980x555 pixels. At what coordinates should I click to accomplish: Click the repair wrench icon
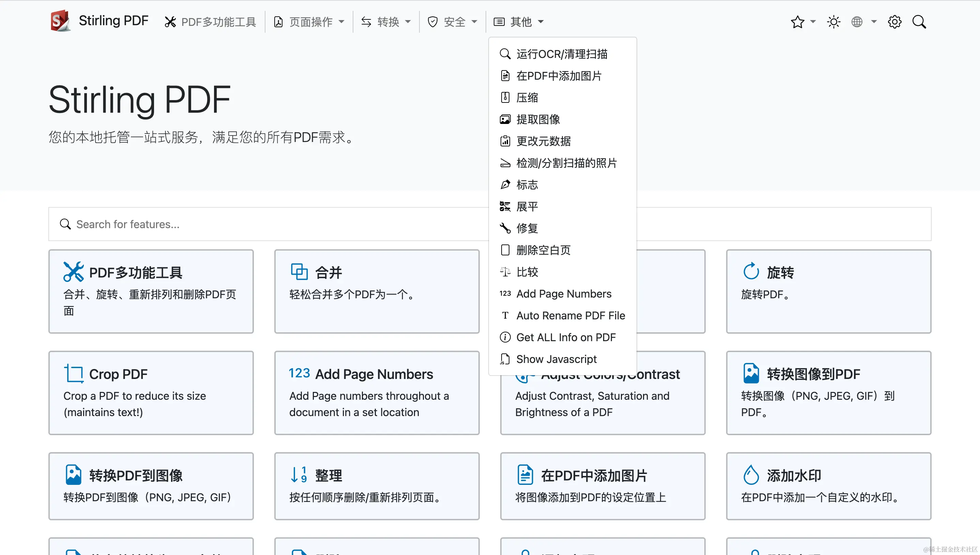(x=505, y=228)
